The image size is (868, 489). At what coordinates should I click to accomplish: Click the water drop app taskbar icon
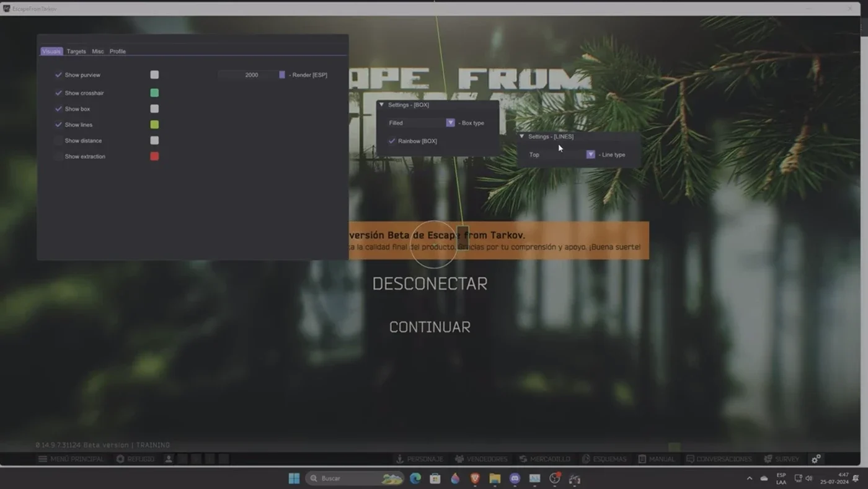(455, 478)
